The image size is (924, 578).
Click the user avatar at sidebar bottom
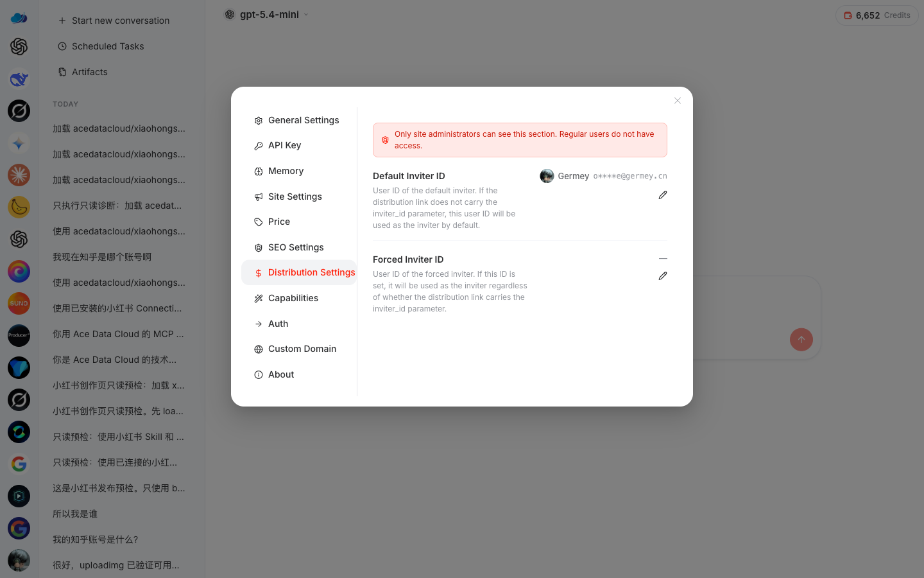[19, 561]
